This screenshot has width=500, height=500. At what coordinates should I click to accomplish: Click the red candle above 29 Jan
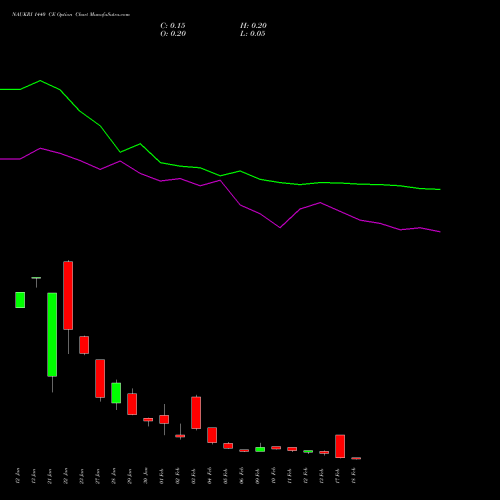pos(132,404)
